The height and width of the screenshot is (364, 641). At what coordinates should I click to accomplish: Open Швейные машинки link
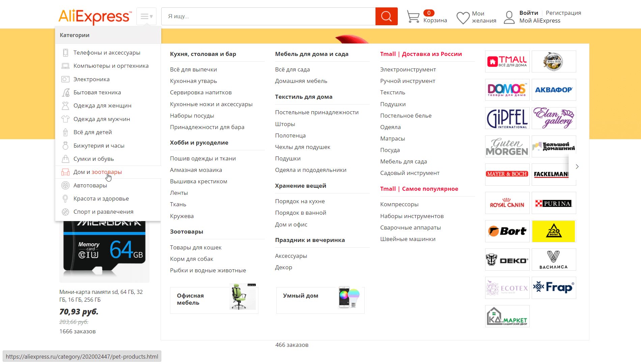[408, 239]
